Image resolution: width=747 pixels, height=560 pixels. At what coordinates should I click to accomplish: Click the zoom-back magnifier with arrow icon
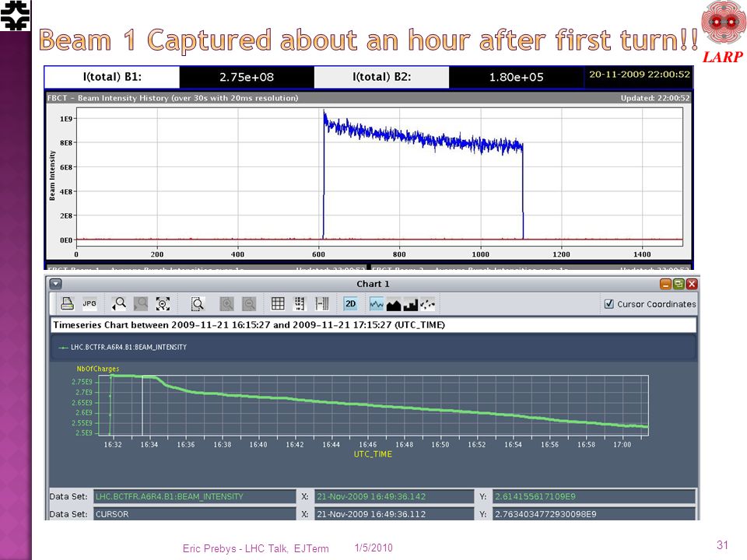[118, 304]
